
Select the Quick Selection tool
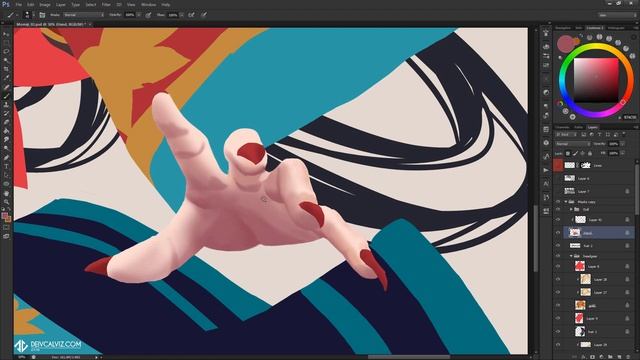(6, 60)
